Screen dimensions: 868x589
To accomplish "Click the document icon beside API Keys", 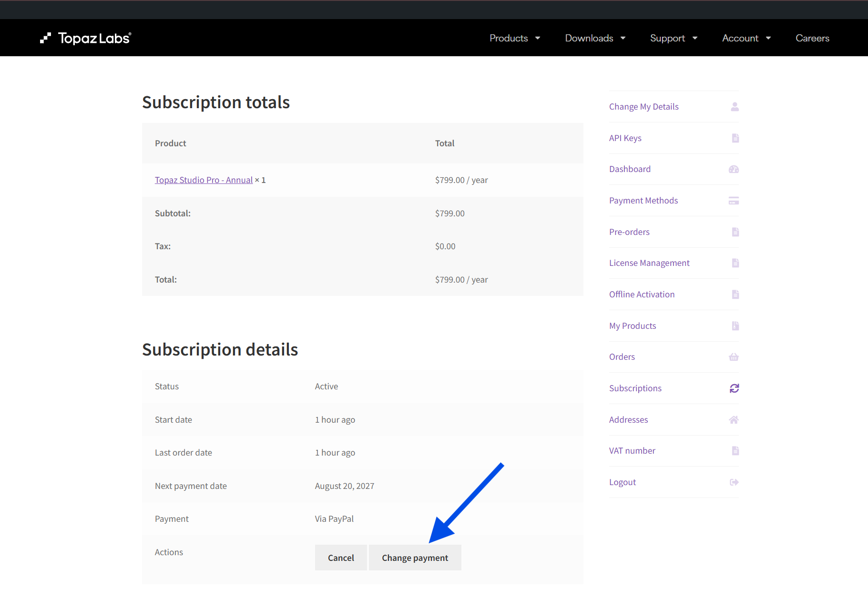I will 735,138.
